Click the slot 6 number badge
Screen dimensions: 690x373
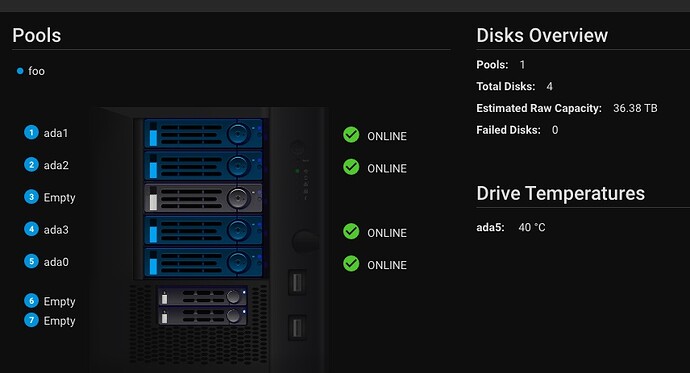[x=31, y=301]
